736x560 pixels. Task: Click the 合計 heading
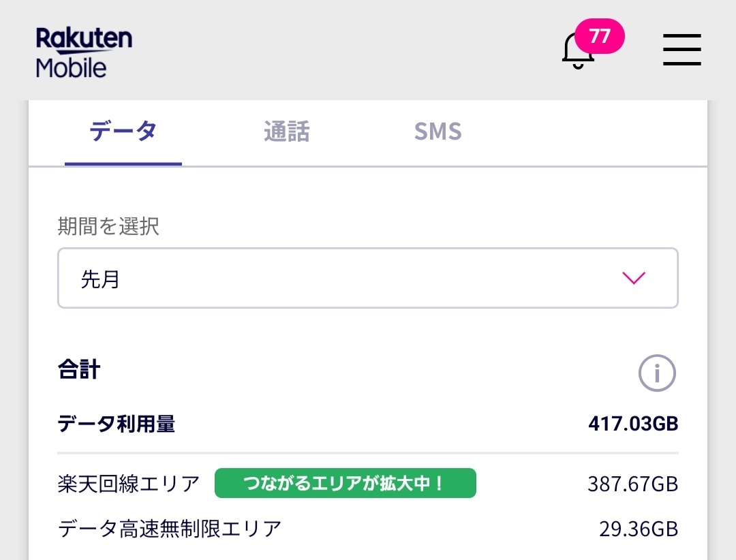pos(80,370)
